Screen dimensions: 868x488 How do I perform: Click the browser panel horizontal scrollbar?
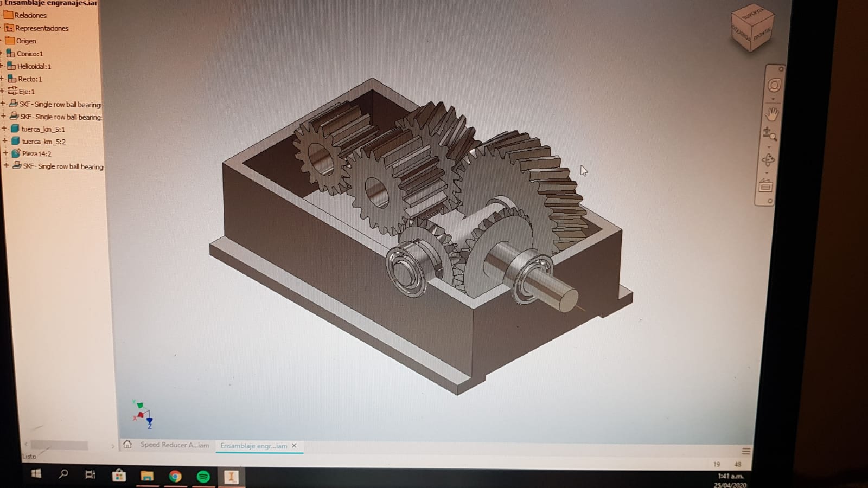[x=59, y=445]
